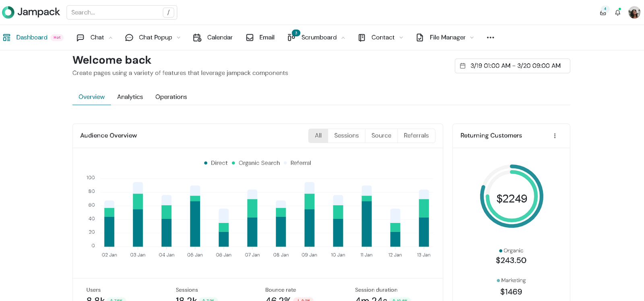Select the Sessions filter button

[x=346, y=136]
